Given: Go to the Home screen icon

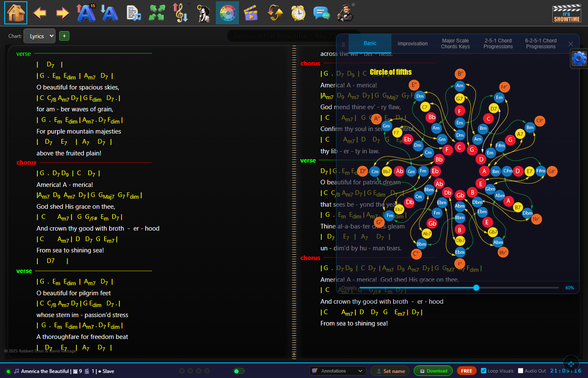Looking at the screenshot, I should pyautogui.click(x=16, y=13).
